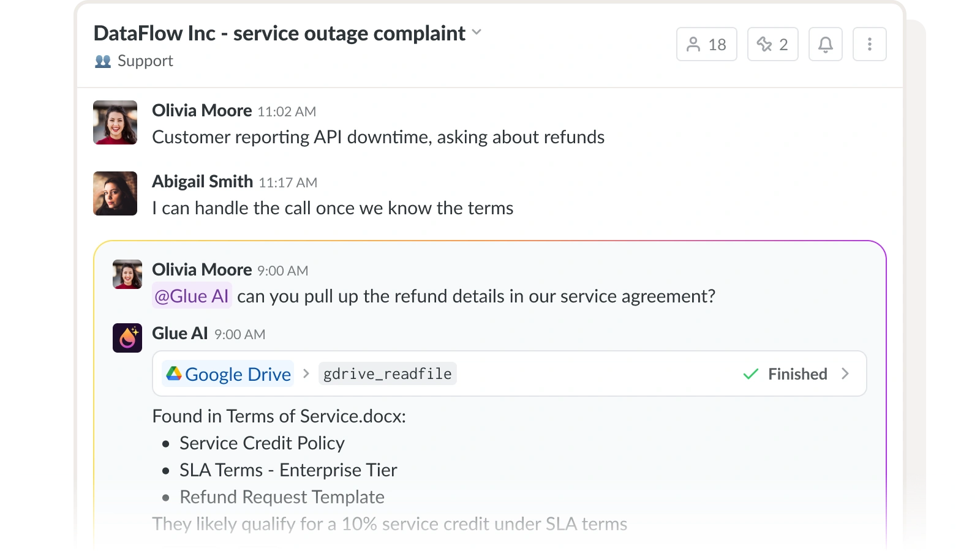Click the Google Drive logo icon
This screenshot has height=551, width=980.
tap(174, 373)
